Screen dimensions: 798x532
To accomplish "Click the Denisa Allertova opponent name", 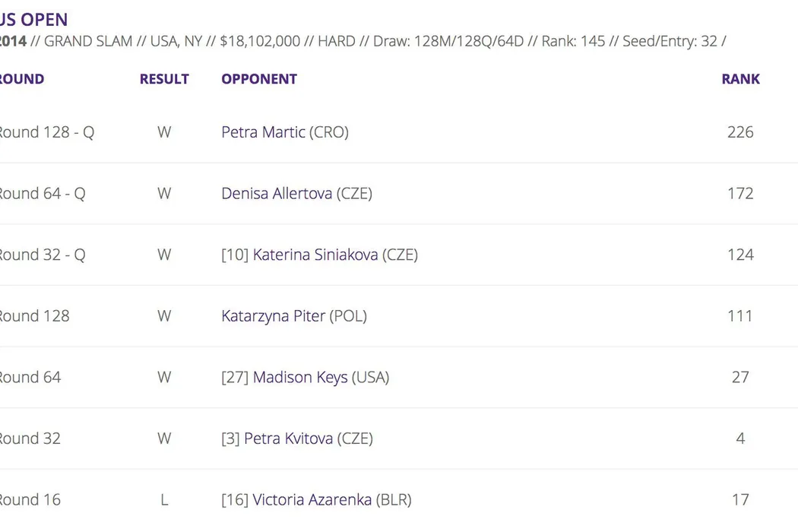I will pyautogui.click(x=277, y=194).
